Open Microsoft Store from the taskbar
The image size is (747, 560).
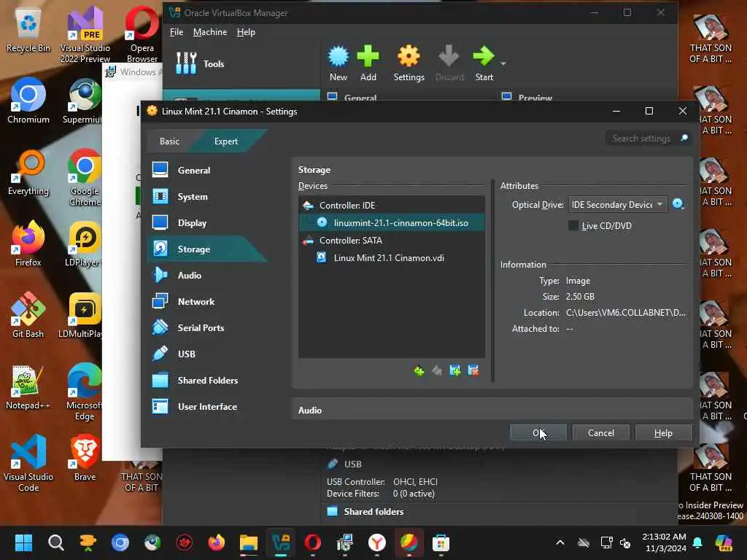pyautogui.click(x=441, y=542)
